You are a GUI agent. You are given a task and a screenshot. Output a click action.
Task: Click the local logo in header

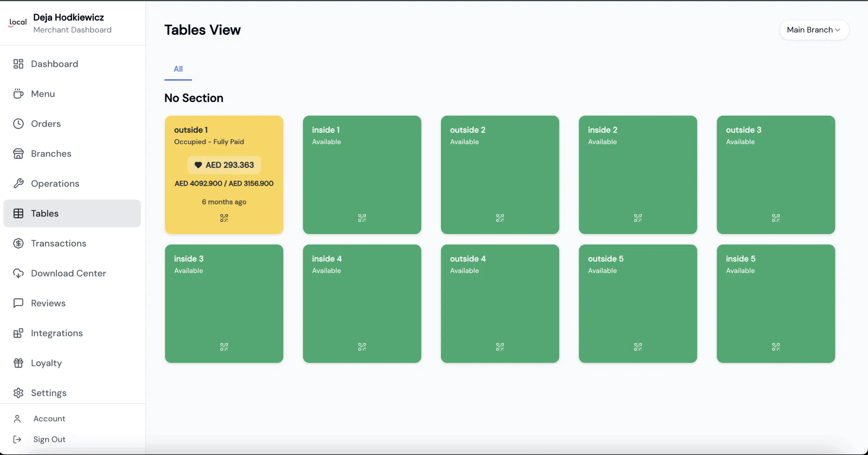(18, 23)
